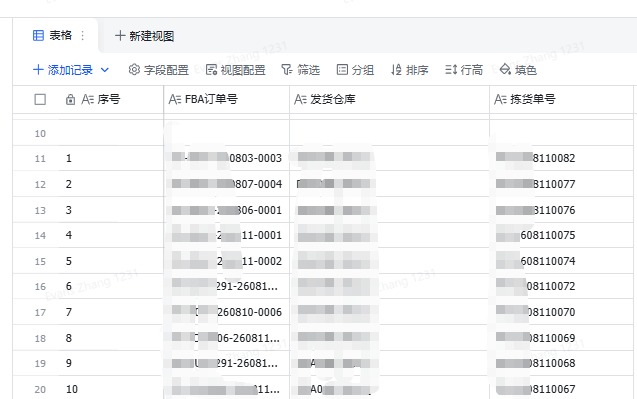Open the 填色 fill color tool
The width and height of the screenshot is (637, 399).
coord(518,70)
